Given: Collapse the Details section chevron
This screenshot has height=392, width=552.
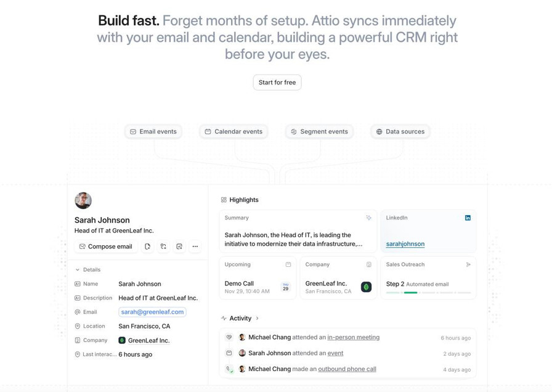Looking at the screenshot, I should 78,270.
